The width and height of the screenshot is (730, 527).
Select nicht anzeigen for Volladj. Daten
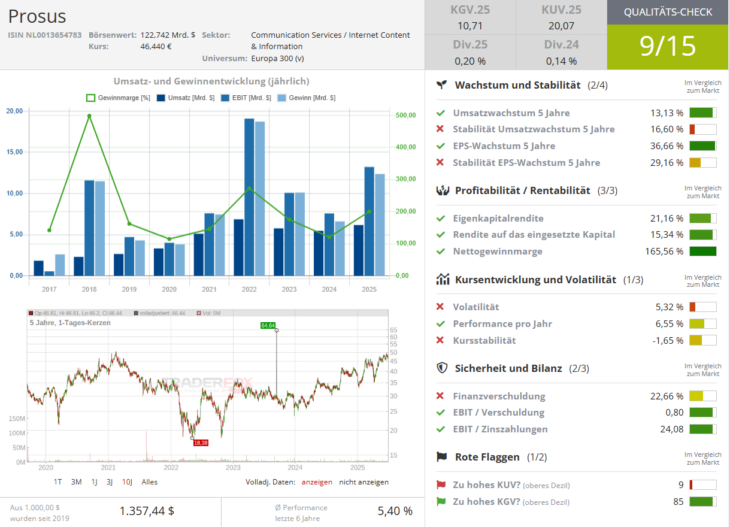point(364,482)
